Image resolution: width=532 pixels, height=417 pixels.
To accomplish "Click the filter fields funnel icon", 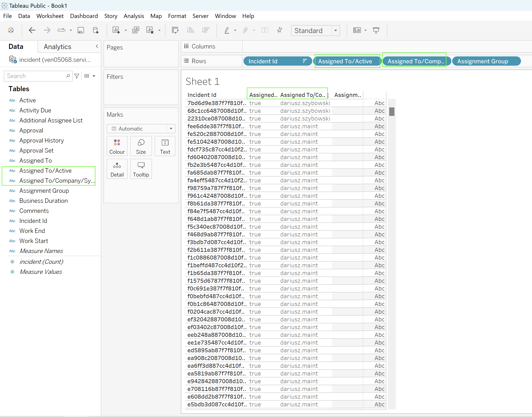I will [77, 76].
